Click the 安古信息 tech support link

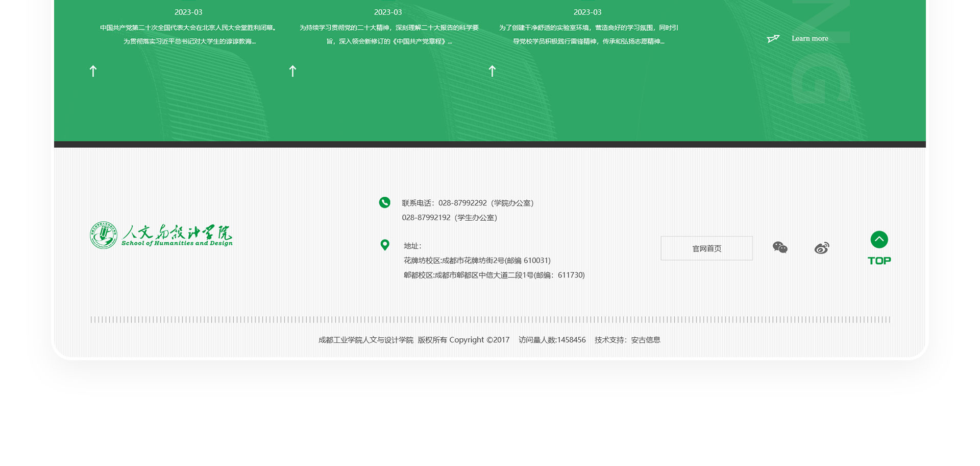[645, 340]
